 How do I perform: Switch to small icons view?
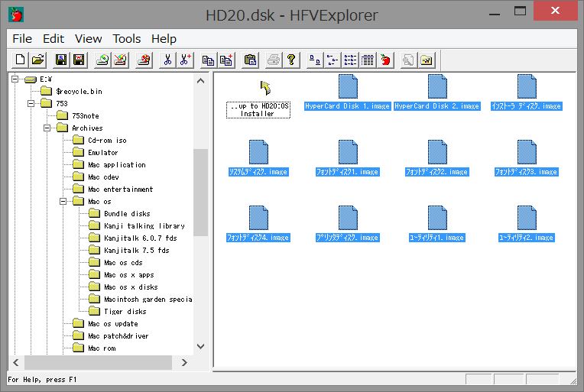coord(333,60)
